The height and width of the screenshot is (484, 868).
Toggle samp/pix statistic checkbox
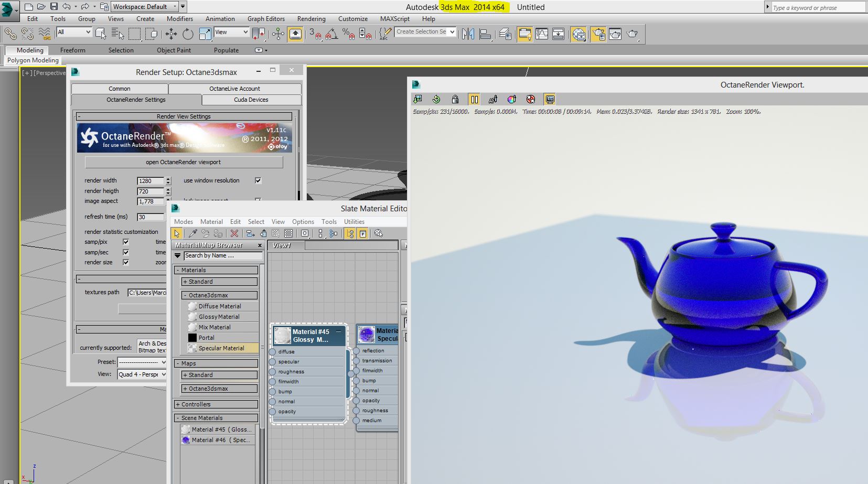tap(126, 242)
